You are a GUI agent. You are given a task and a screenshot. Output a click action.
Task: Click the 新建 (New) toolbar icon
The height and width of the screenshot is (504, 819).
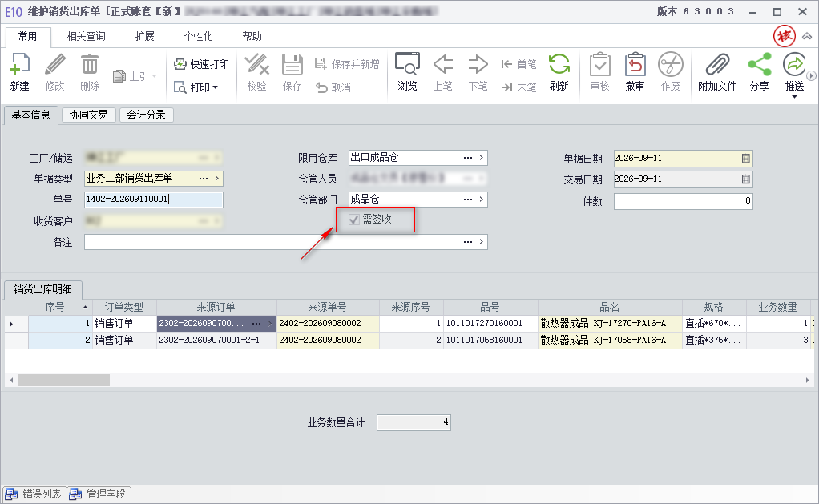click(x=20, y=65)
